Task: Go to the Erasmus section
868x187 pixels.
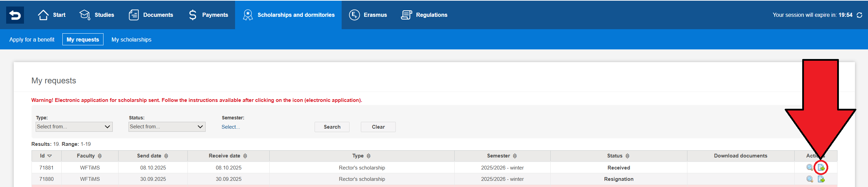Action: [368, 15]
